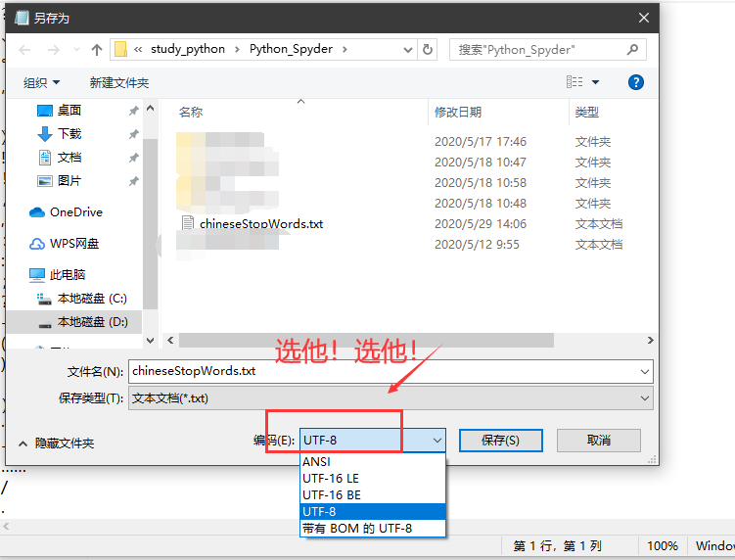735x560 pixels.
Task: Sort by 名称 column header
Action: click(x=191, y=112)
